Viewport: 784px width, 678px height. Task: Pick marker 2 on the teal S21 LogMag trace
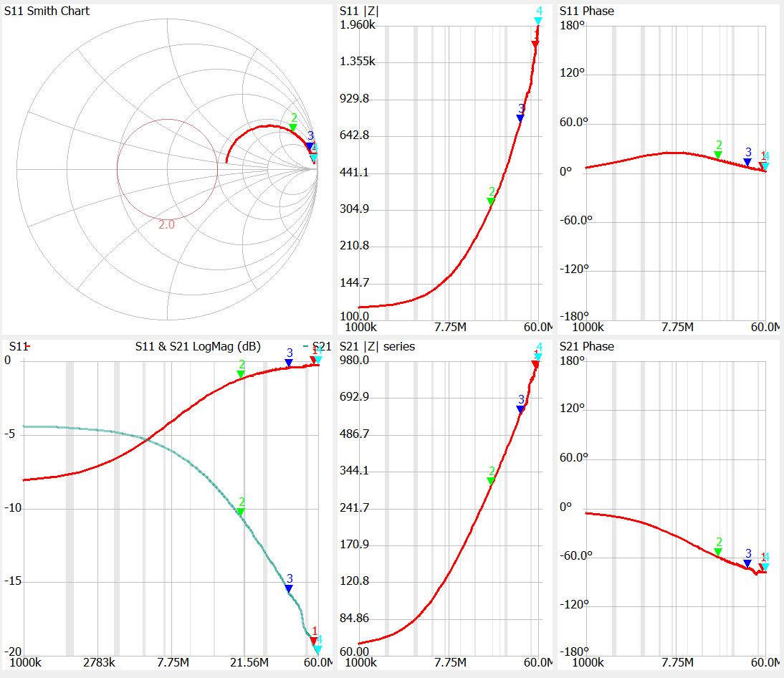pyautogui.click(x=241, y=512)
